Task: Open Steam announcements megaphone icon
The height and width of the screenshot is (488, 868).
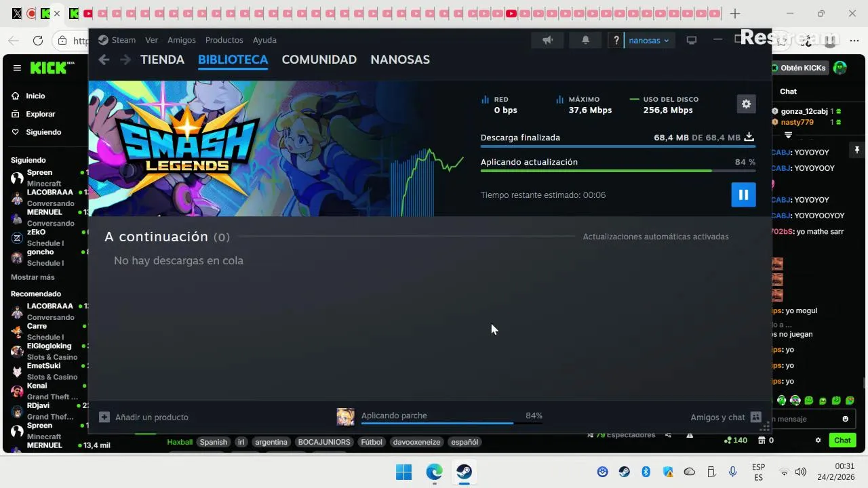Action: pos(547,40)
